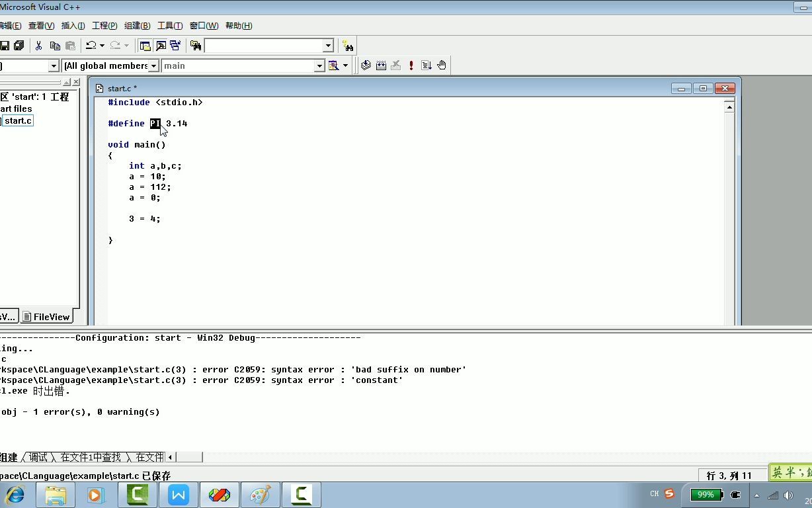Open the 组建(B) menu
The height and width of the screenshot is (508, 812).
point(137,26)
